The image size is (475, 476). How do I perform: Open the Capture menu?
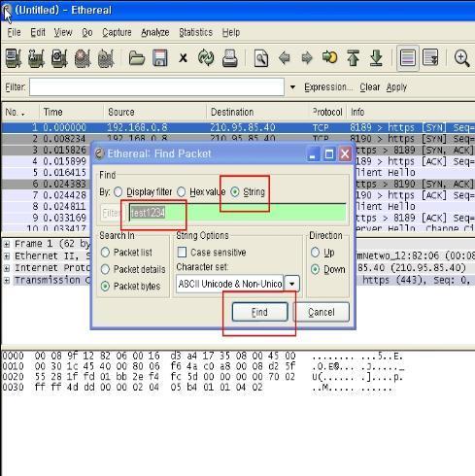click(117, 32)
